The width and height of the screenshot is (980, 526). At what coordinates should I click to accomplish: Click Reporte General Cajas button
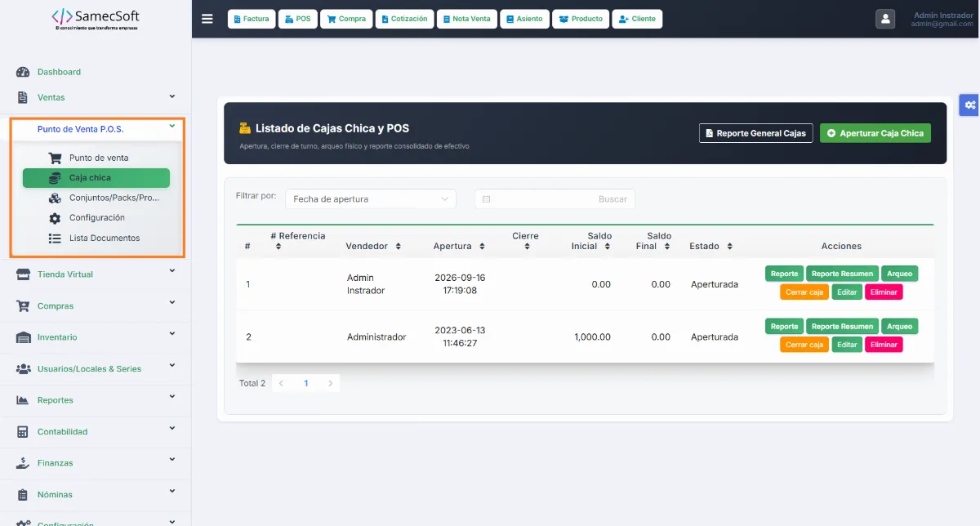click(756, 133)
